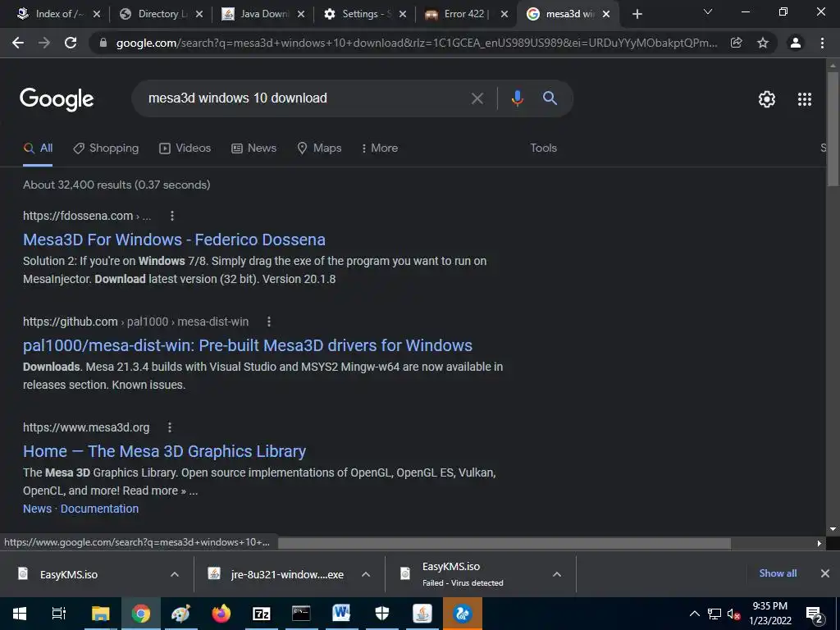Expand options for the jre-8u321 download
The height and width of the screenshot is (630, 840).
point(366,574)
